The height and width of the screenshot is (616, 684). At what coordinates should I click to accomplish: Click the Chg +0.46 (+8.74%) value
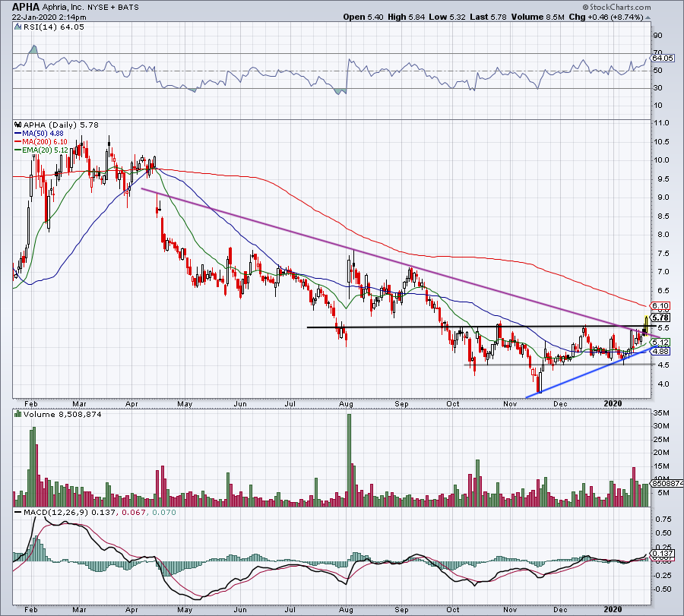tap(606, 17)
